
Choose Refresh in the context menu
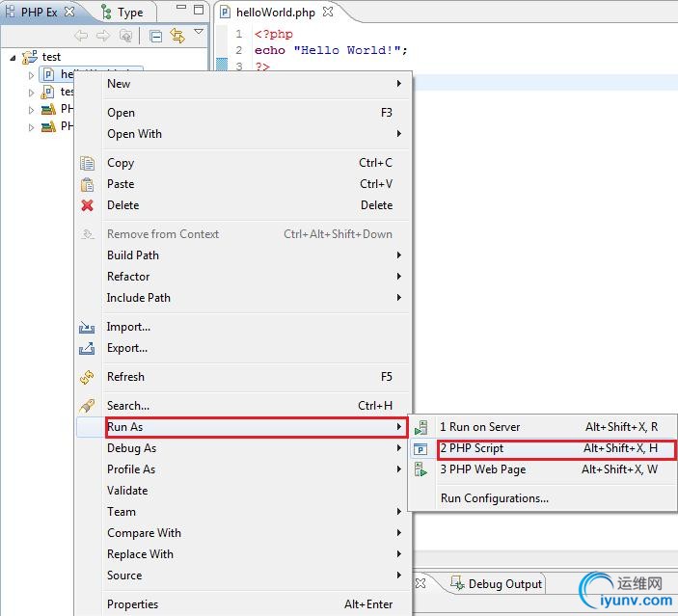(x=256, y=377)
